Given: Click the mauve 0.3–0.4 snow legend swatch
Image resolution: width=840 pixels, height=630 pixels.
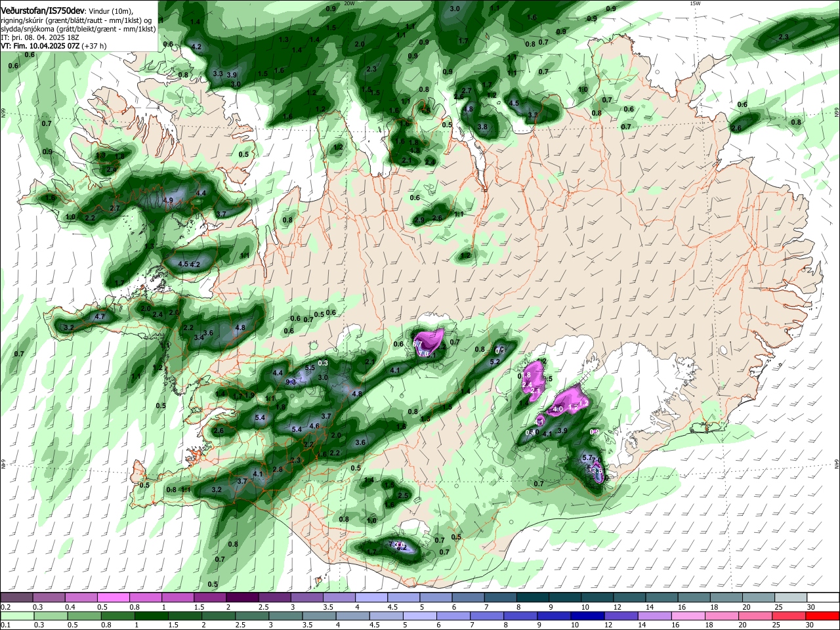Looking at the screenshot, I should [49, 598].
